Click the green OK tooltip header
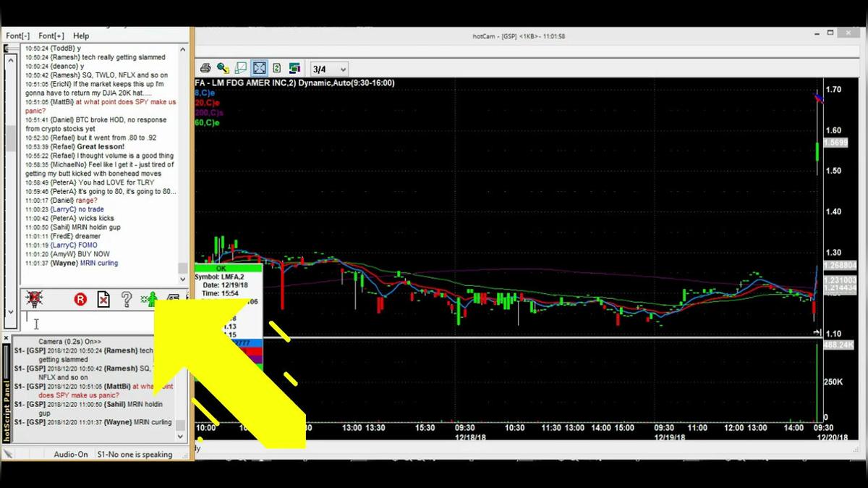 (x=221, y=269)
